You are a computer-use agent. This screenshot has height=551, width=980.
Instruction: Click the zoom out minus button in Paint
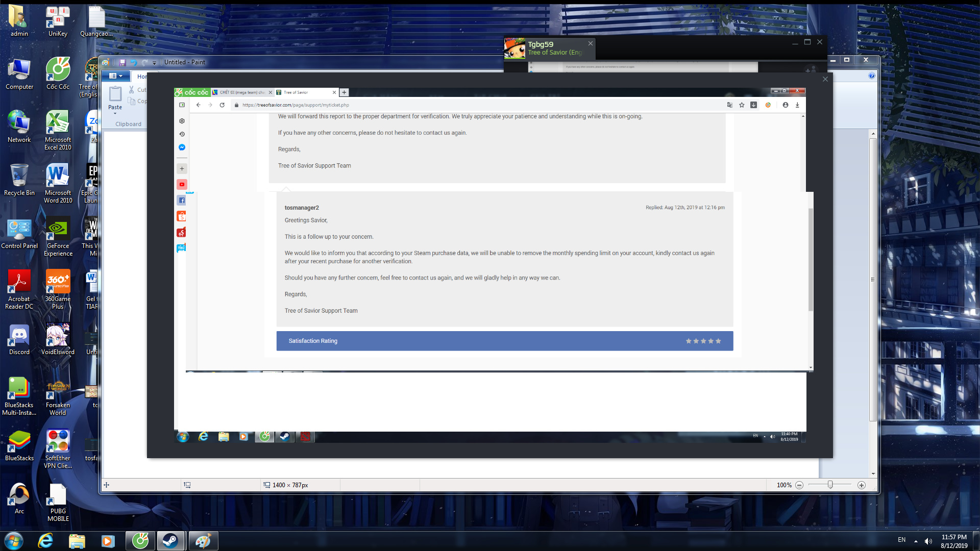(799, 485)
